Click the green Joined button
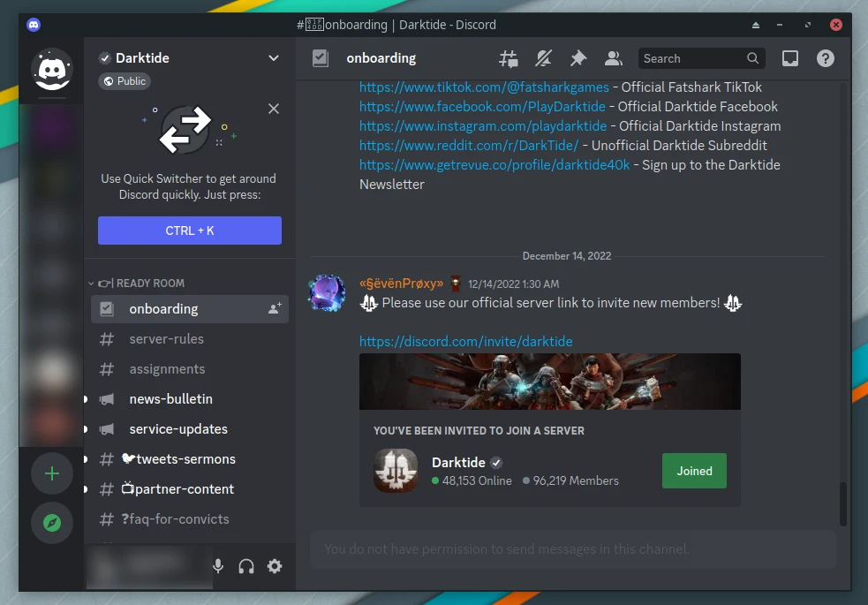Viewport: 868px width, 605px height. tap(694, 471)
